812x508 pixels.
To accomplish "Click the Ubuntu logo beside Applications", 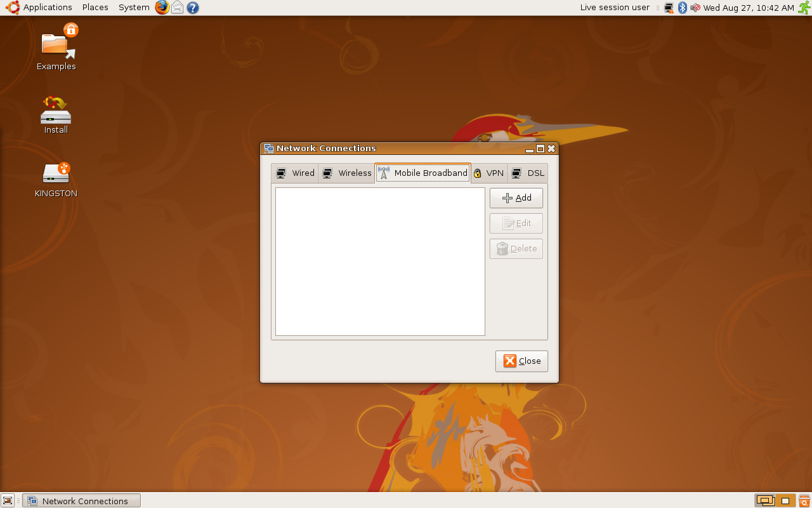I will click(13, 8).
